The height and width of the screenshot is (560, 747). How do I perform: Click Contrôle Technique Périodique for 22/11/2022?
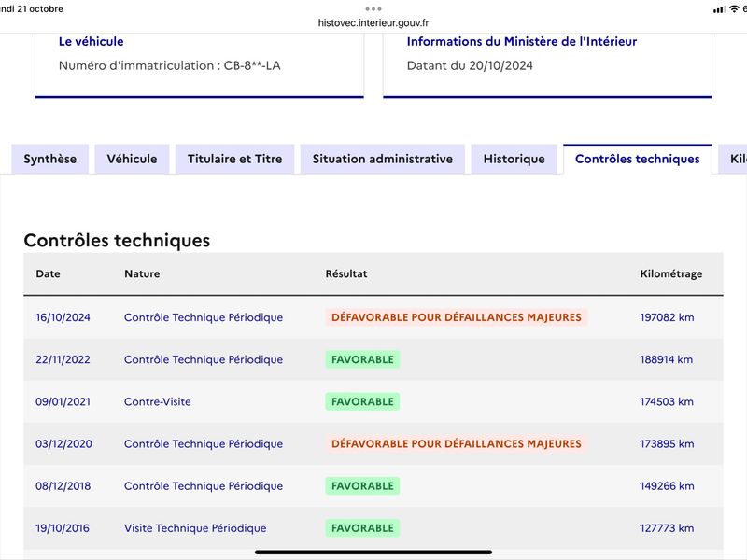coord(204,359)
